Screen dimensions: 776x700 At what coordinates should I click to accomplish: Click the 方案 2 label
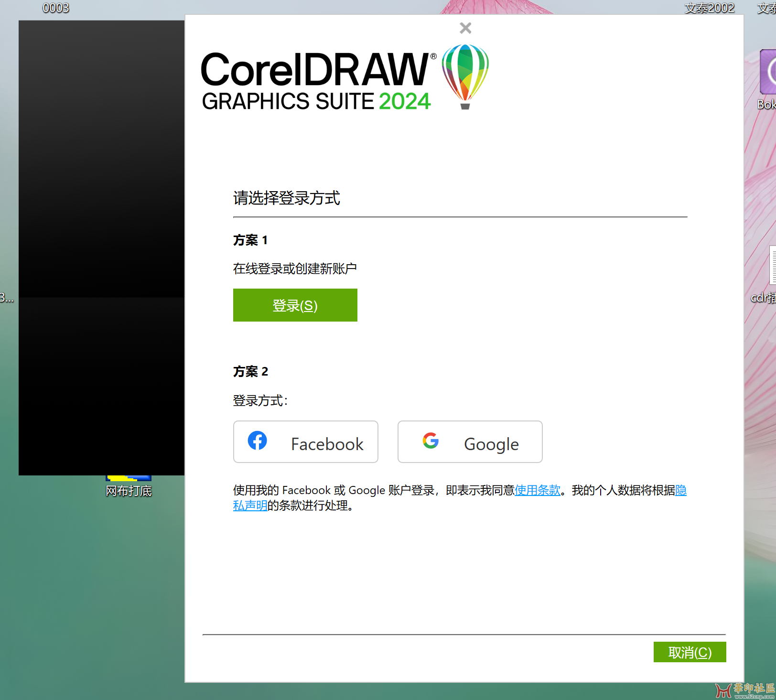coord(250,371)
